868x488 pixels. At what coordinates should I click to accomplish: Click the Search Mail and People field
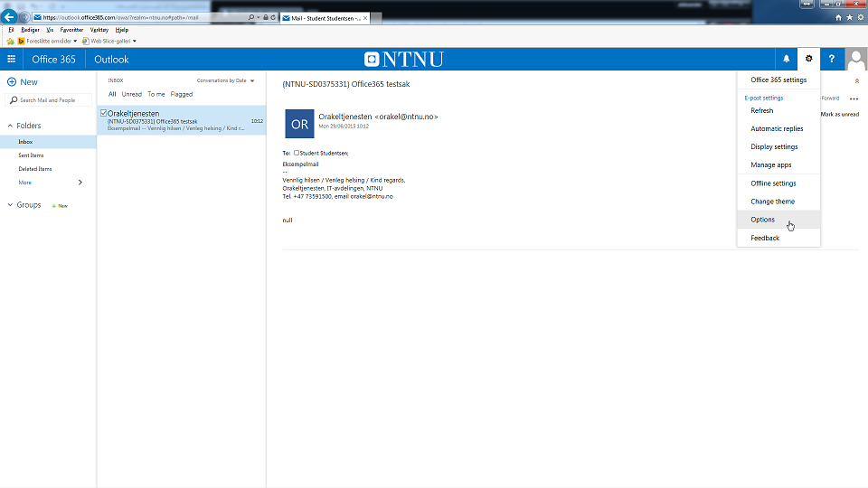pos(48,100)
